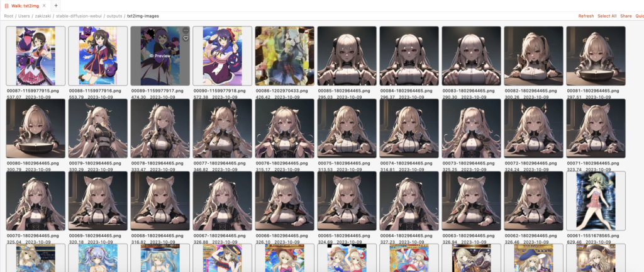
Task: Select thumbnail 00080-1802964465.png
Action: [35, 128]
